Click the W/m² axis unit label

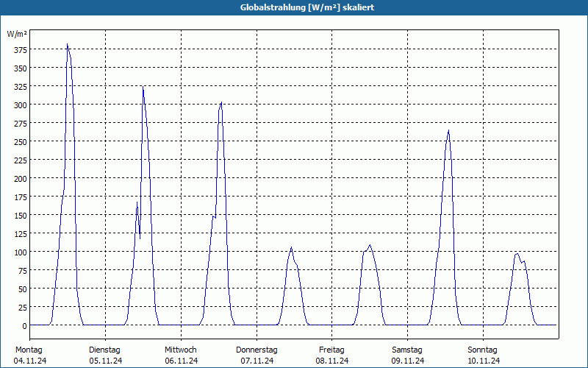pos(17,34)
